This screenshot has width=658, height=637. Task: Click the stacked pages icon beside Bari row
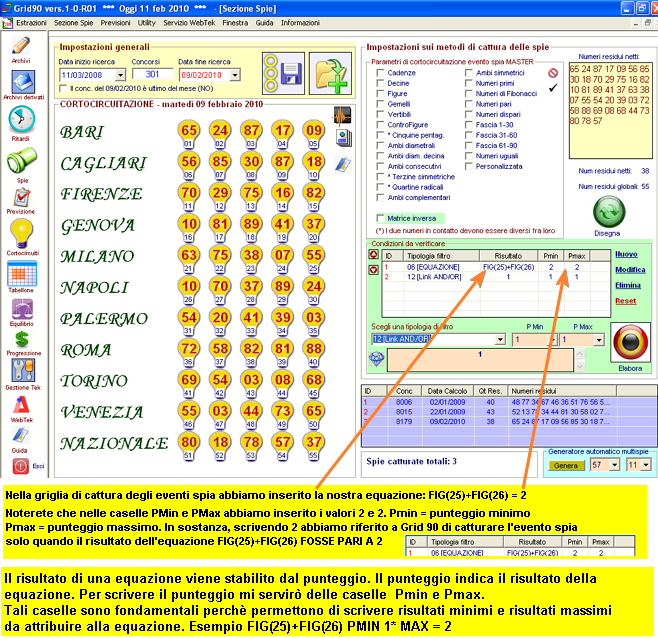344,138
